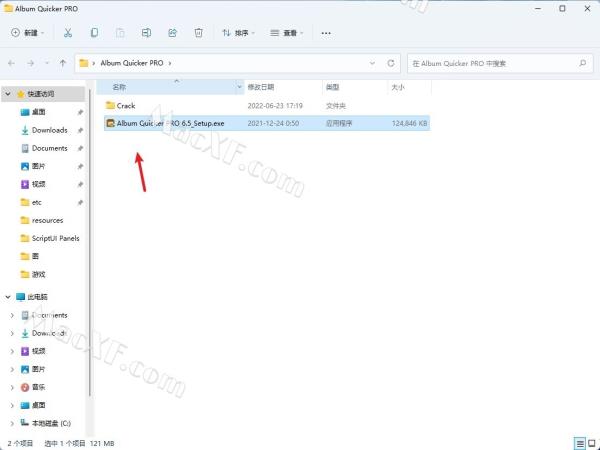600x450 pixels.
Task: Expand Pictures under This PC
Action: (x=12, y=369)
